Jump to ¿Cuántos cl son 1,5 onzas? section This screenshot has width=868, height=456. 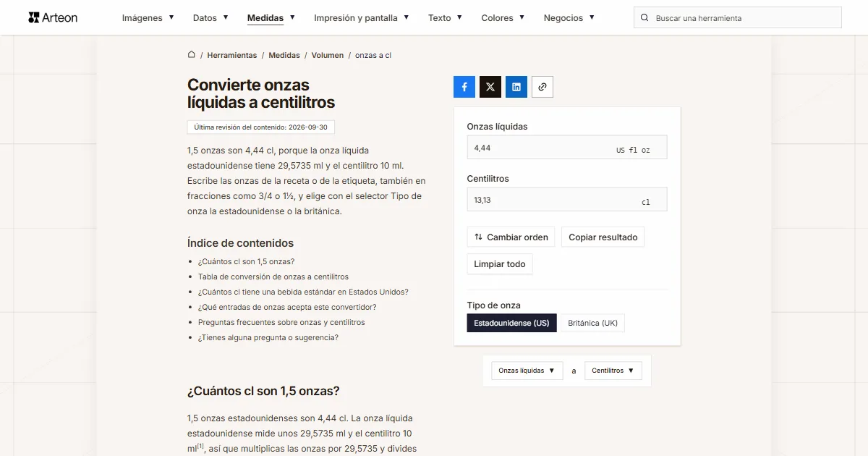(246, 262)
